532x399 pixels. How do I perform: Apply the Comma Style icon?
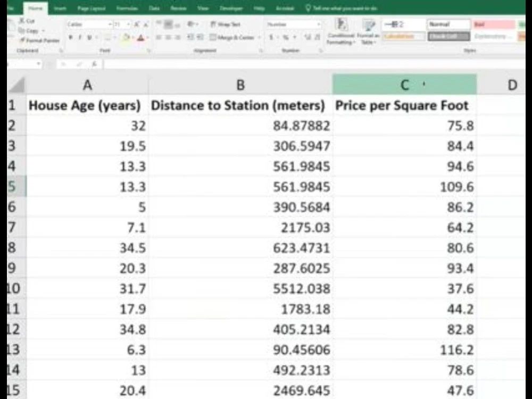[x=295, y=37]
